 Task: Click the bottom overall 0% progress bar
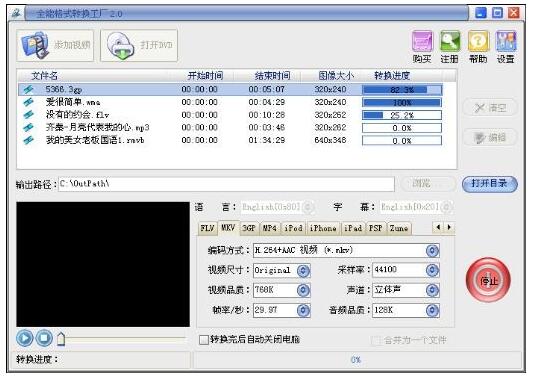(357, 360)
